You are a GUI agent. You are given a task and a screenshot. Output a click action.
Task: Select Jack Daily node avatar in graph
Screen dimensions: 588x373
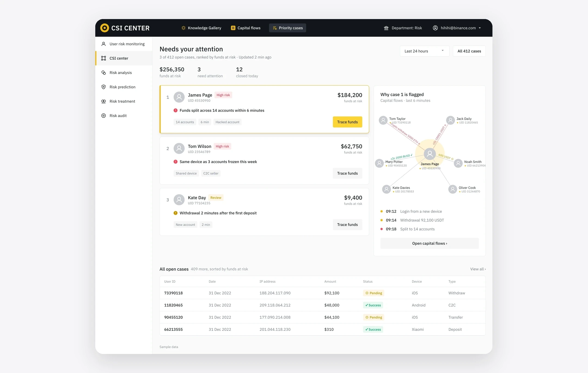451,120
